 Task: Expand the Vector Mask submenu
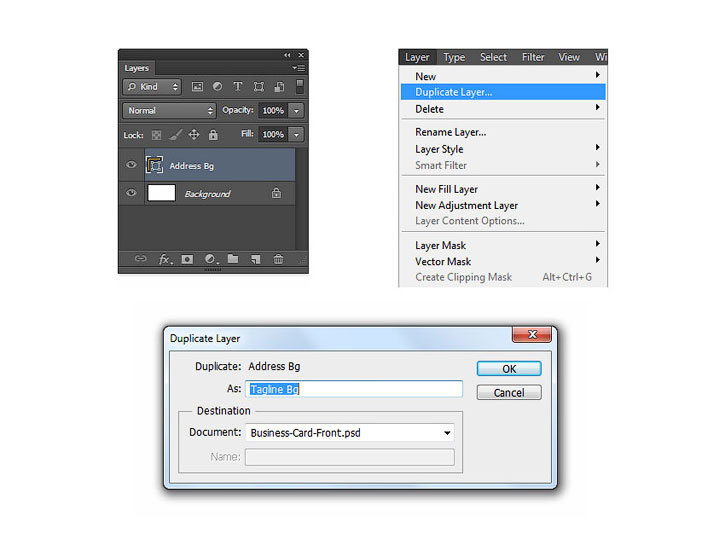[503, 262]
